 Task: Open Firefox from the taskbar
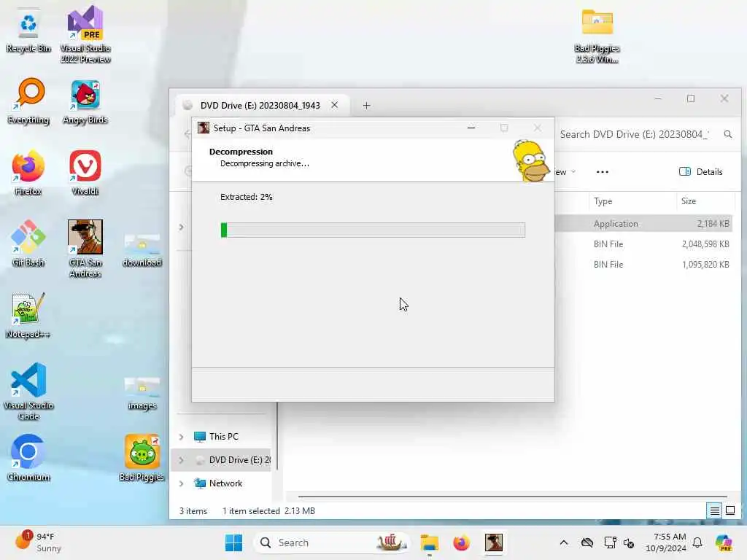tap(461, 542)
